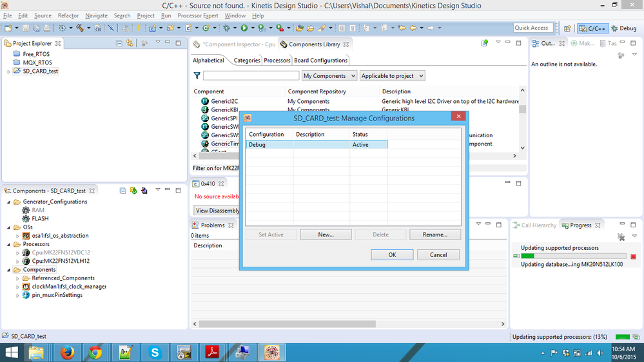Select the MQX_RTOS project
644x362 pixels.
point(37,62)
